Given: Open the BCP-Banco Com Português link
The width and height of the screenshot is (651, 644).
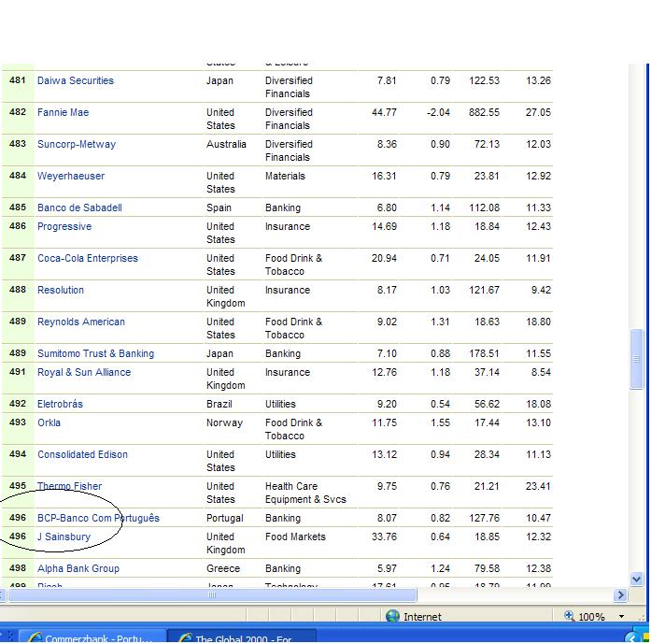Looking at the screenshot, I should click(x=98, y=518).
